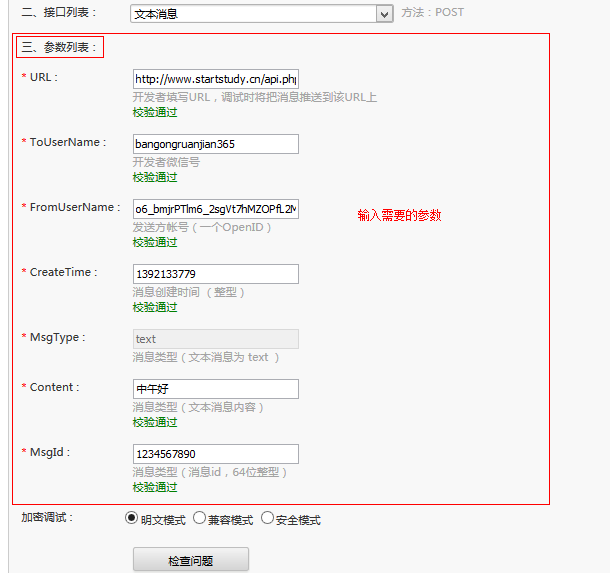The height and width of the screenshot is (573, 610).
Task: Select the 安全模式 radio button
Action: (x=267, y=518)
